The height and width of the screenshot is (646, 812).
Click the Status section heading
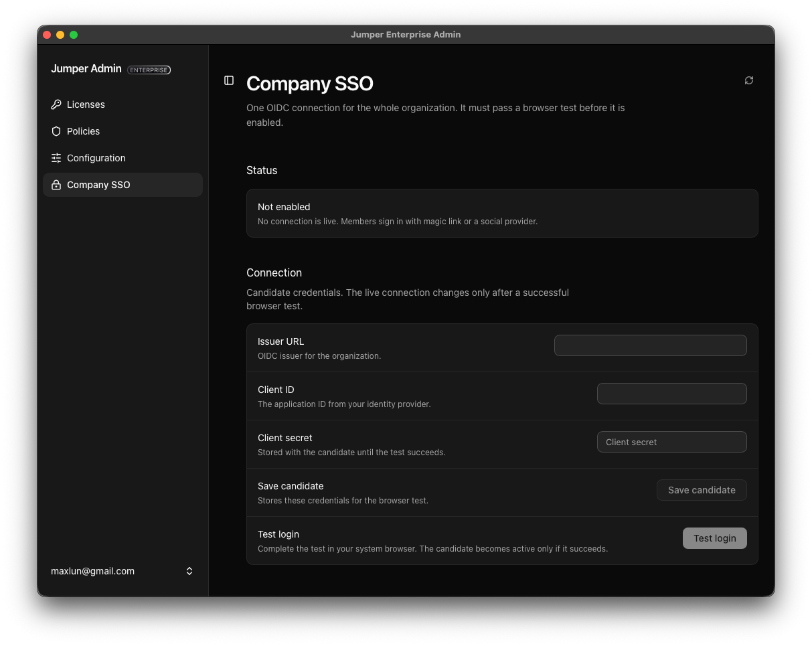[262, 170]
